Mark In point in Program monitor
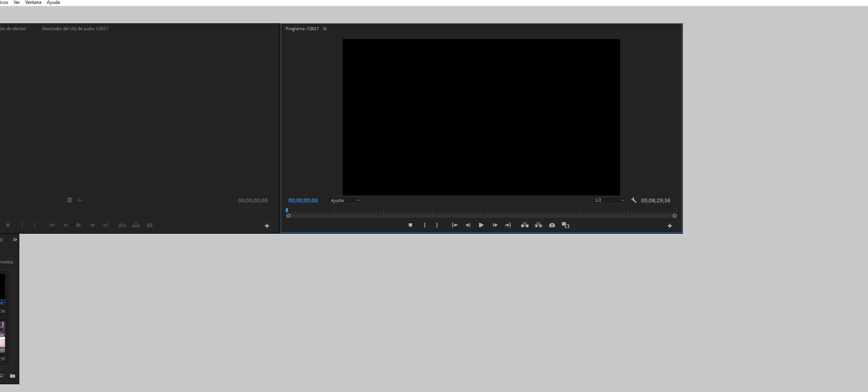 [425, 225]
